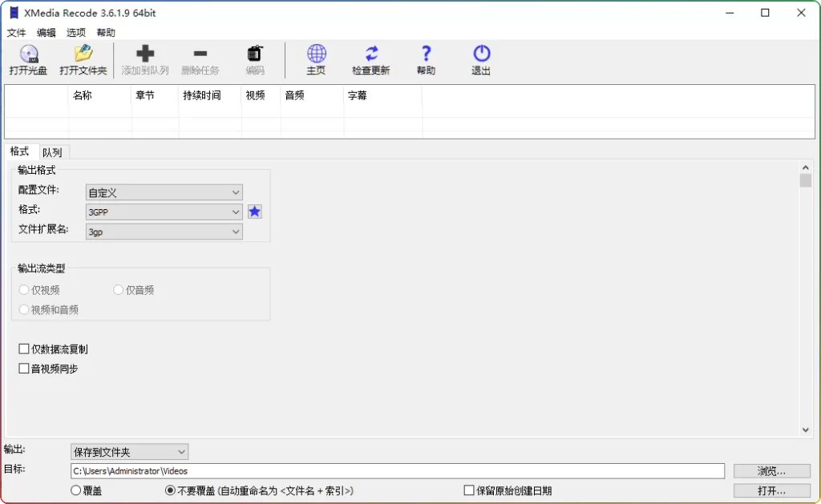The height and width of the screenshot is (504, 821).
Task: Check 保留原始创建日期 option
Action: 470,490
